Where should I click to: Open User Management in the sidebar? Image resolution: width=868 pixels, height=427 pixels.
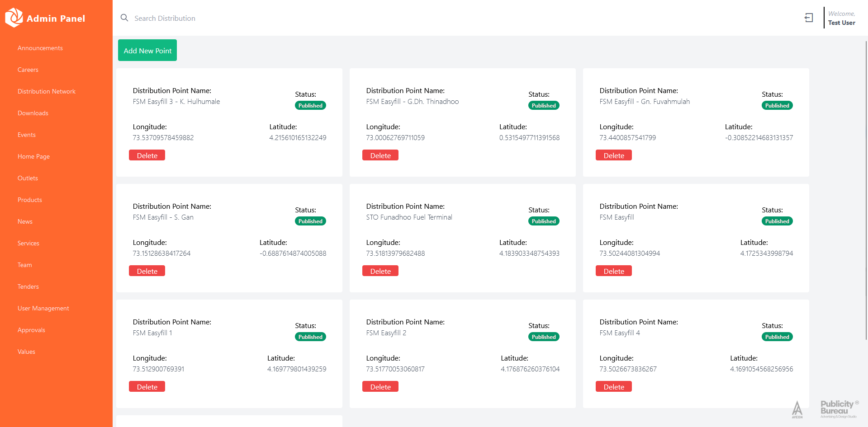(43, 308)
